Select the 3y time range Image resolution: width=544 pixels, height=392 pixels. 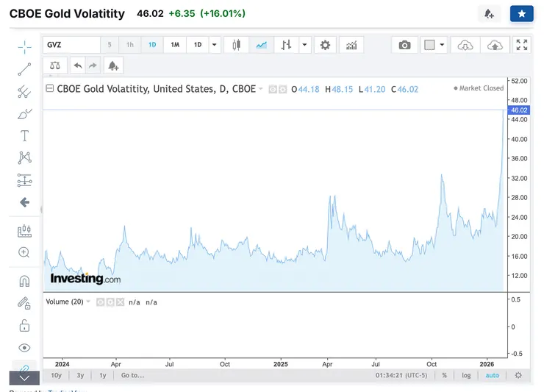(x=80, y=375)
